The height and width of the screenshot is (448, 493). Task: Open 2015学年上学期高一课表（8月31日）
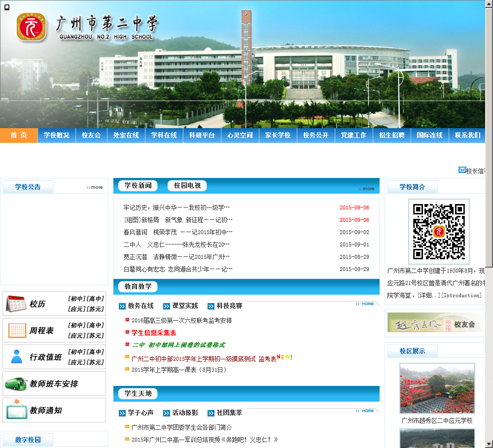(179, 370)
